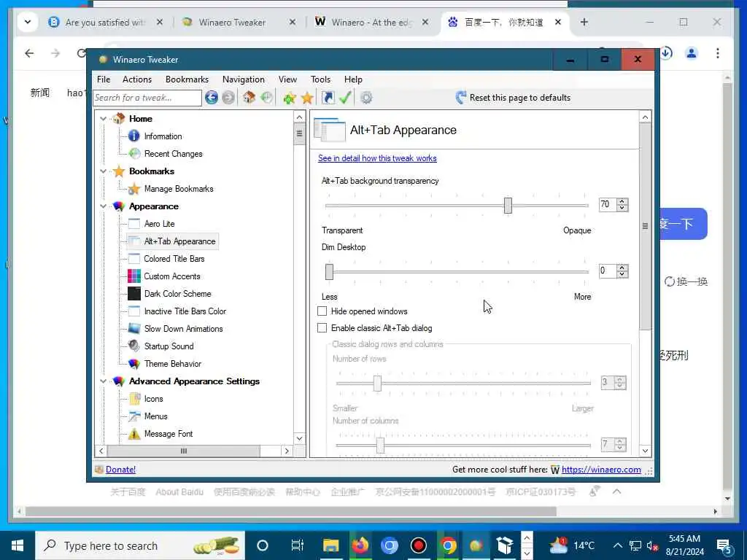Viewport: 747px width, 560px height.
Task: Select Theme Behavior tweak
Action: click(172, 364)
